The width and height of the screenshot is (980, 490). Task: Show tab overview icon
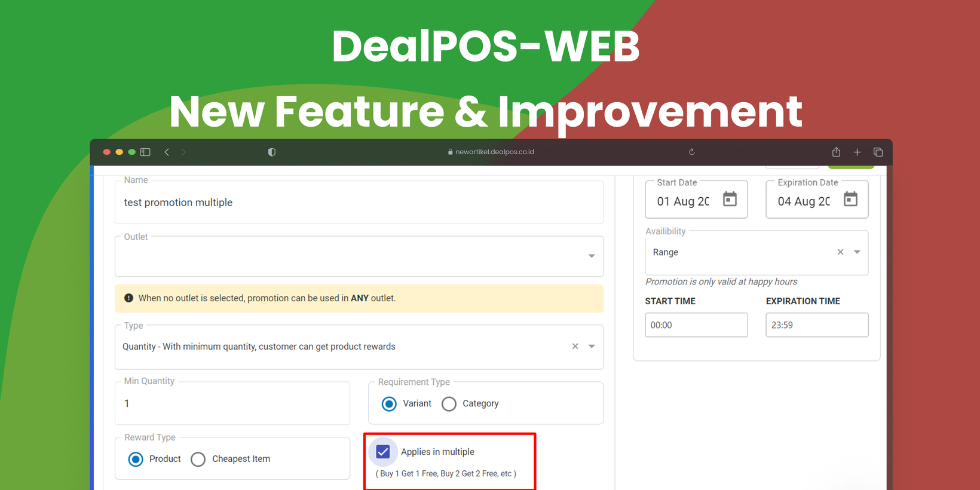pos(878,152)
